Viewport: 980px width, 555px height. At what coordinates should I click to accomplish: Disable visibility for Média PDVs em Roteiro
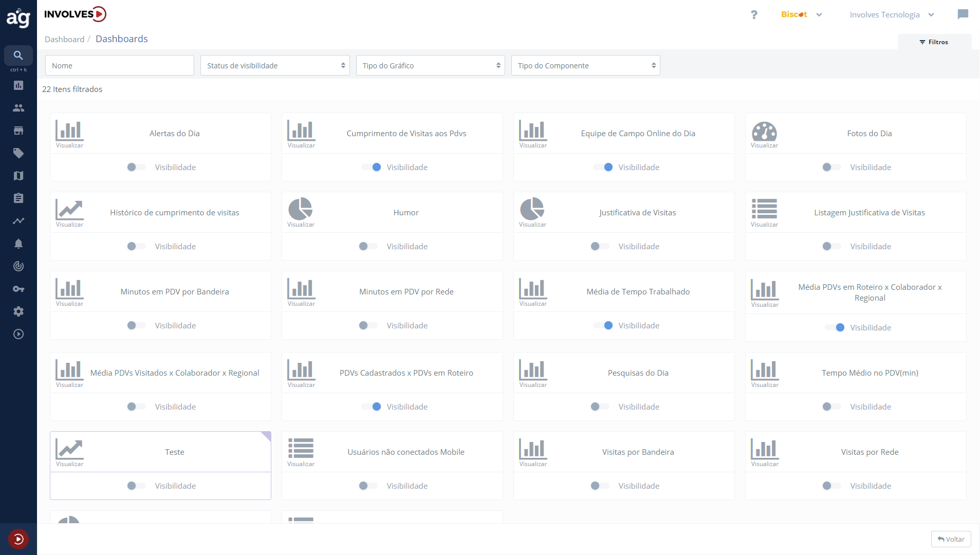pyautogui.click(x=835, y=328)
